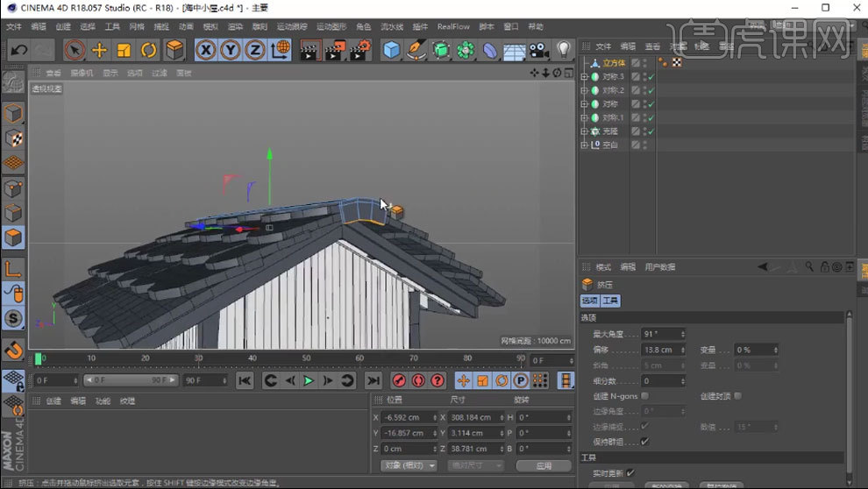The width and height of the screenshot is (868, 489).
Task: Select the Rotate tool
Action: point(148,50)
